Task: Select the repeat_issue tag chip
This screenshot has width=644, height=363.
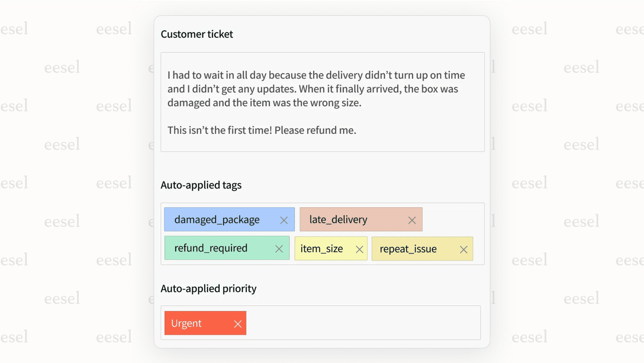Action: [x=407, y=249]
